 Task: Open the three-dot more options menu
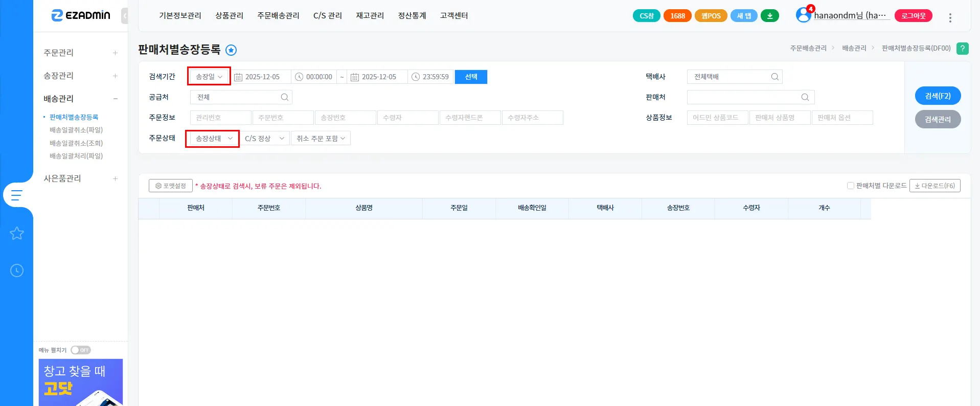tap(950, 17)
